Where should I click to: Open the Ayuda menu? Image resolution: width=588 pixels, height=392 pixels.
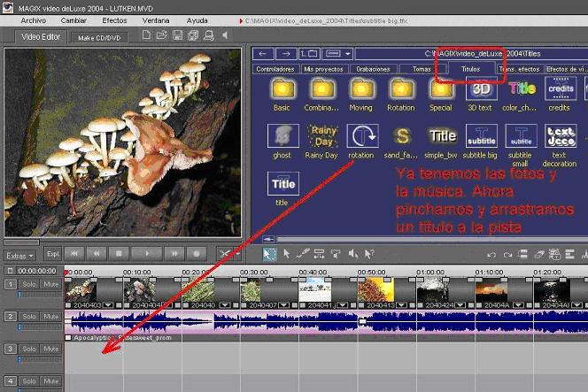[197, 20]
